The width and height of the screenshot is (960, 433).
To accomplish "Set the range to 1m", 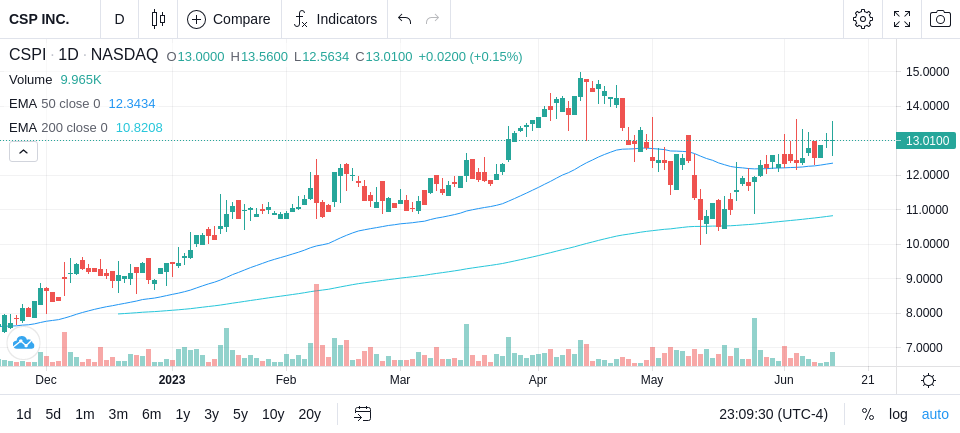I will point(84,414).
